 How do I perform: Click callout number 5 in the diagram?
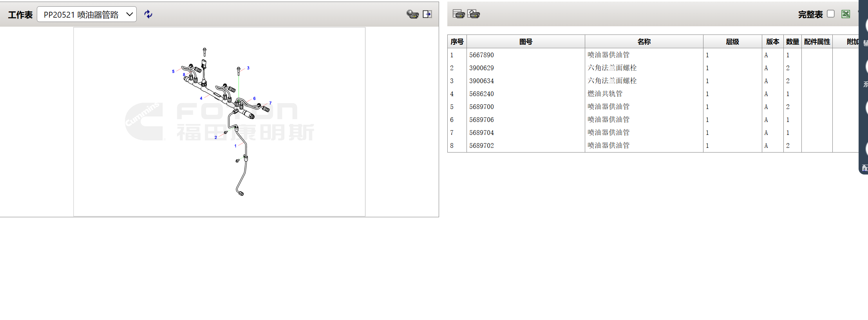pyautogui.click(x=173, y=72)
